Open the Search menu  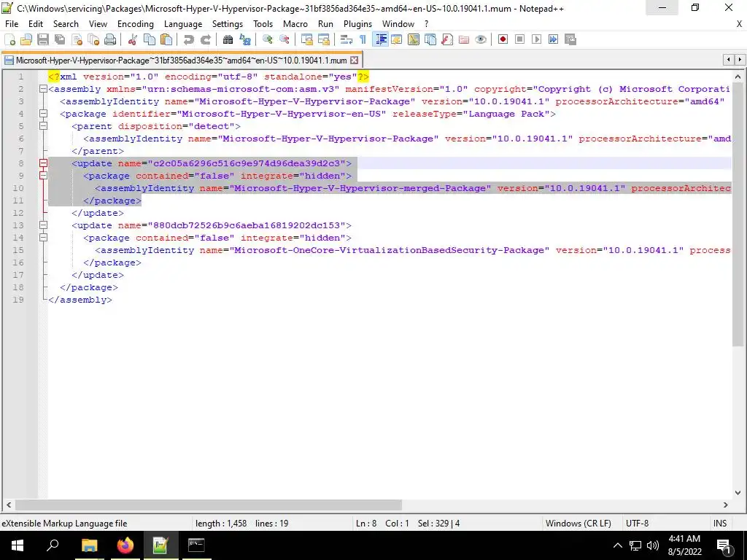66,24
